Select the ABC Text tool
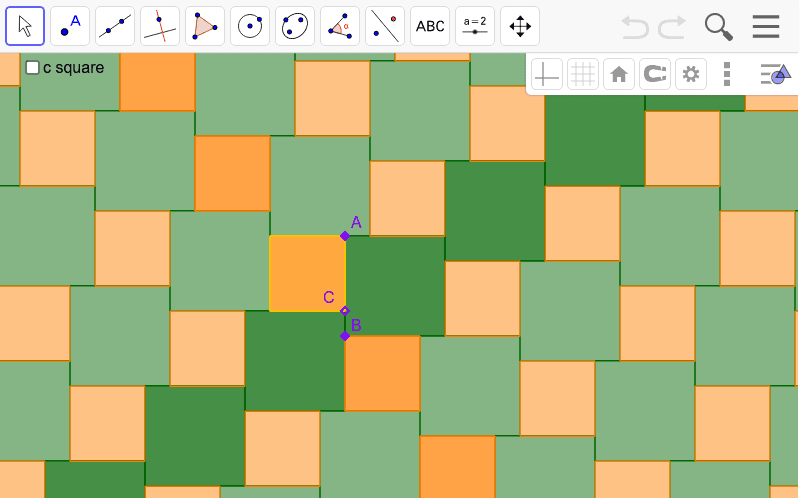 pos(430,26)
